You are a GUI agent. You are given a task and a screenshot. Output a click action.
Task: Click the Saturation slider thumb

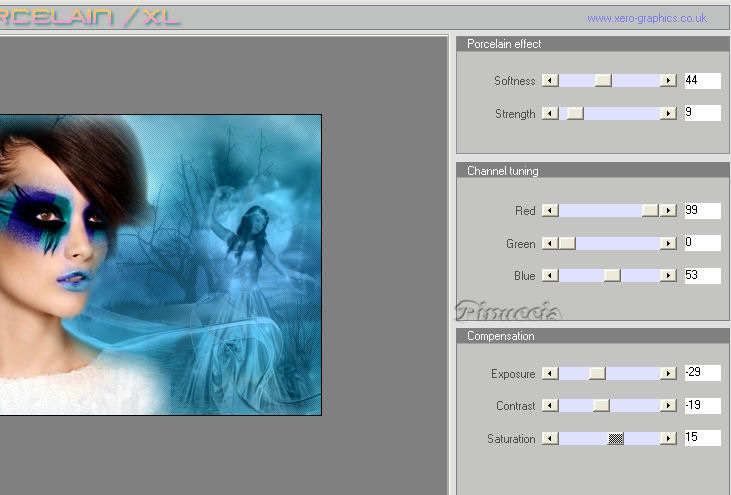click(x=616, y=438)
